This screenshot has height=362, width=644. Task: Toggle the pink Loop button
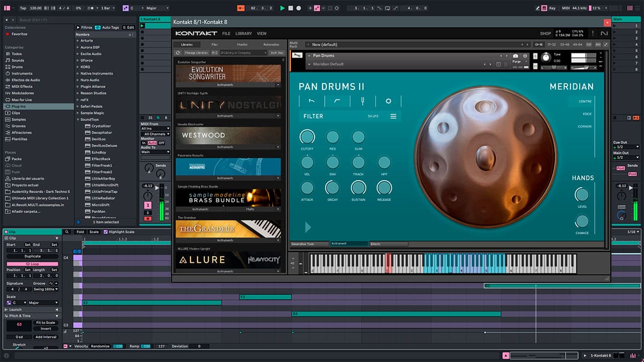click(32, 264)
